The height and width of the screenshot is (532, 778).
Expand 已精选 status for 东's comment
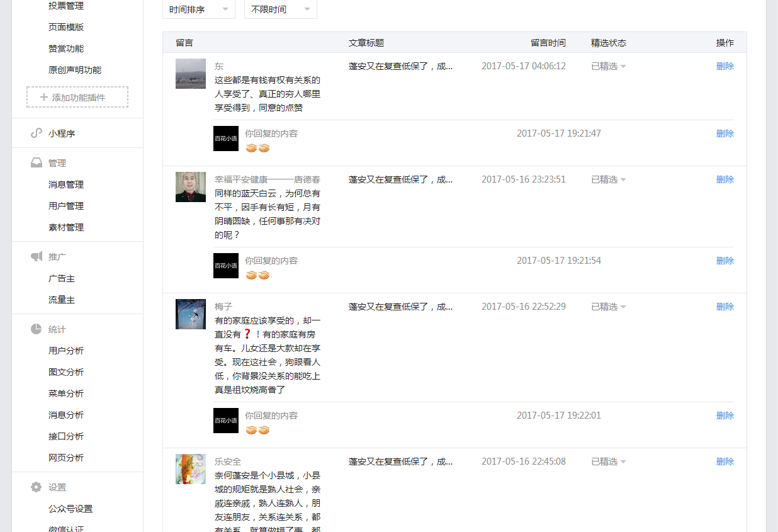608,67
